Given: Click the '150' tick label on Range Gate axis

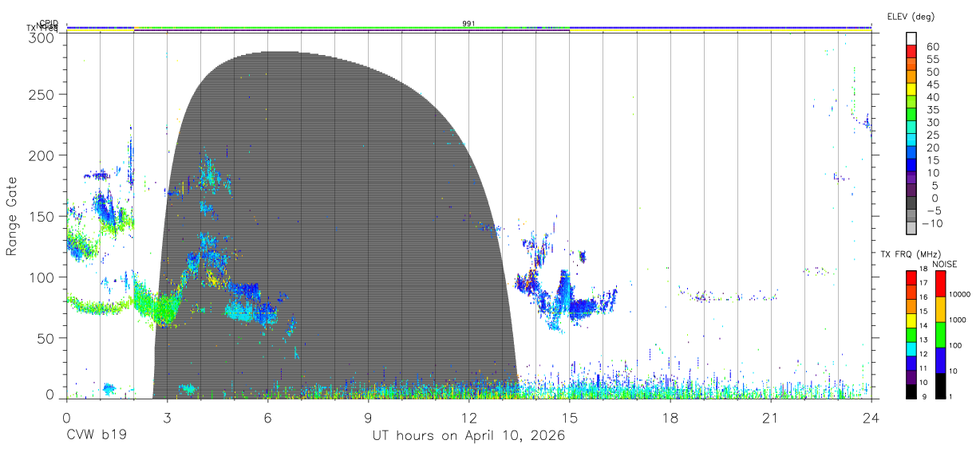Looking at the screenshot, I should (41, 216).
